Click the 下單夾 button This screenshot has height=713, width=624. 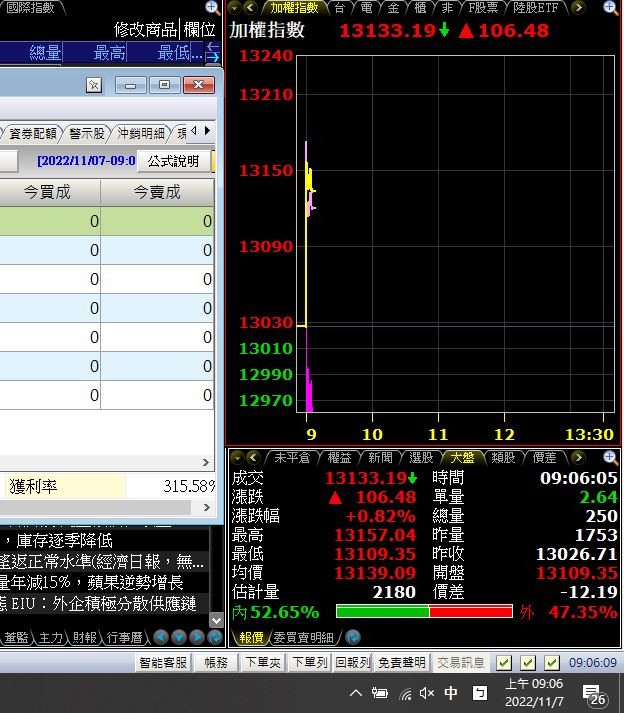pos(263,663)
